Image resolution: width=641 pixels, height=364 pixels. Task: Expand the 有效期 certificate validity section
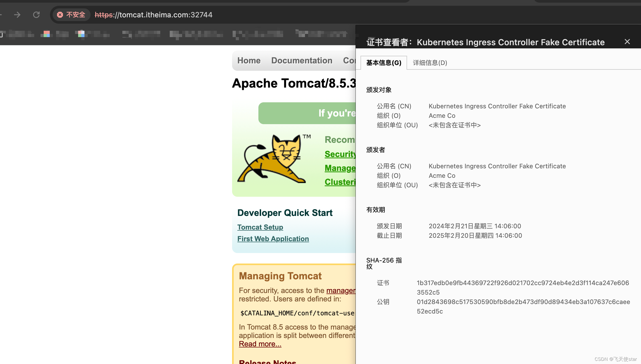[x=375, y=209]
